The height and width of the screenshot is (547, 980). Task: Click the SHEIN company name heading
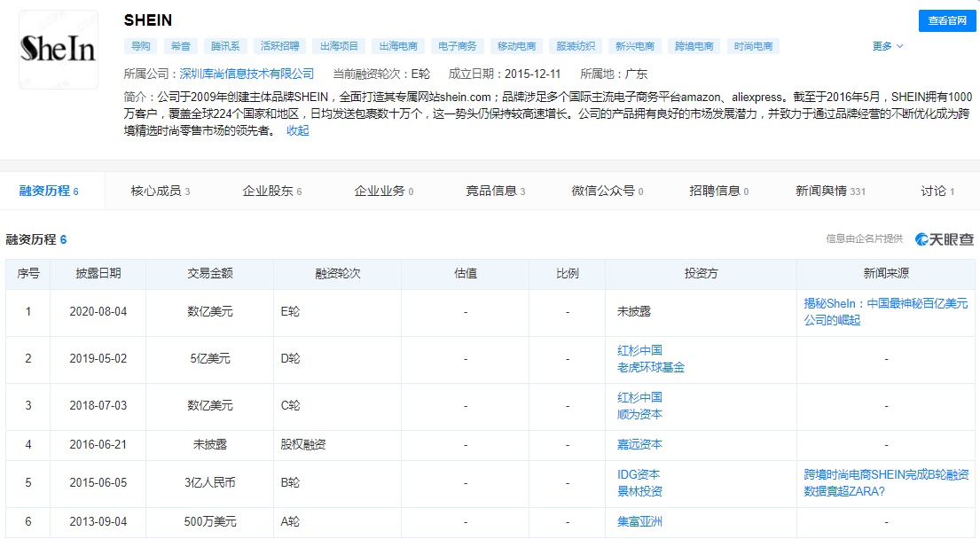(148, 20)
